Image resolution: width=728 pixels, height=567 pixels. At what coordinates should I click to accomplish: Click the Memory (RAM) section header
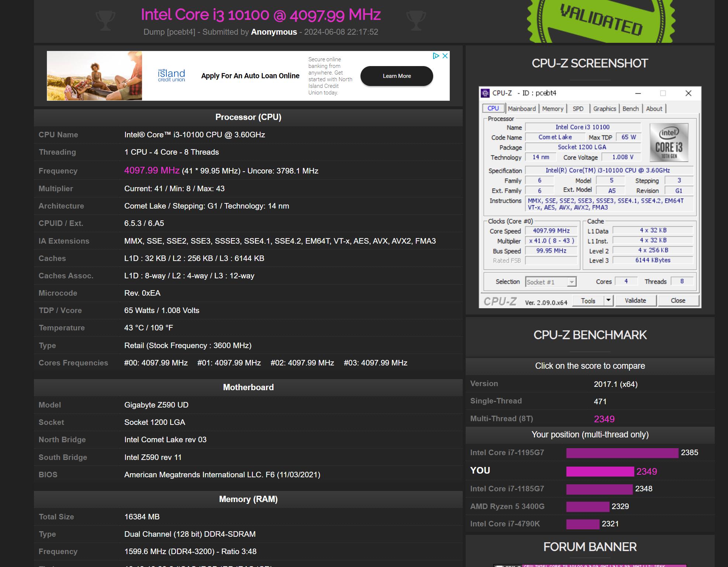tap(248, 499)
